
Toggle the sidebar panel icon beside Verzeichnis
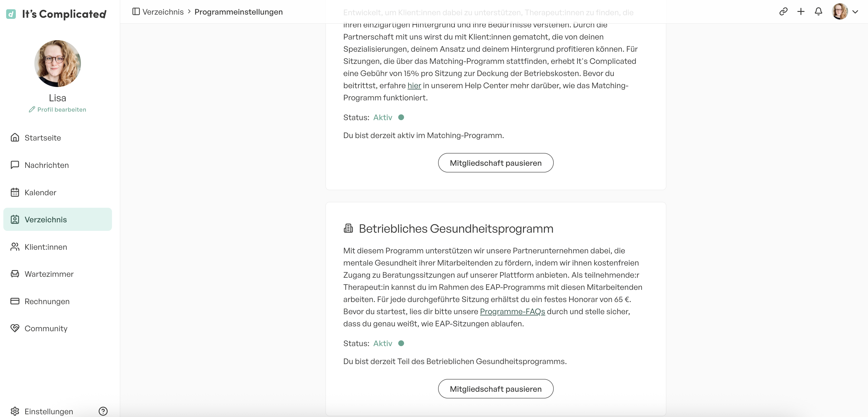click(x=136, y=12)
